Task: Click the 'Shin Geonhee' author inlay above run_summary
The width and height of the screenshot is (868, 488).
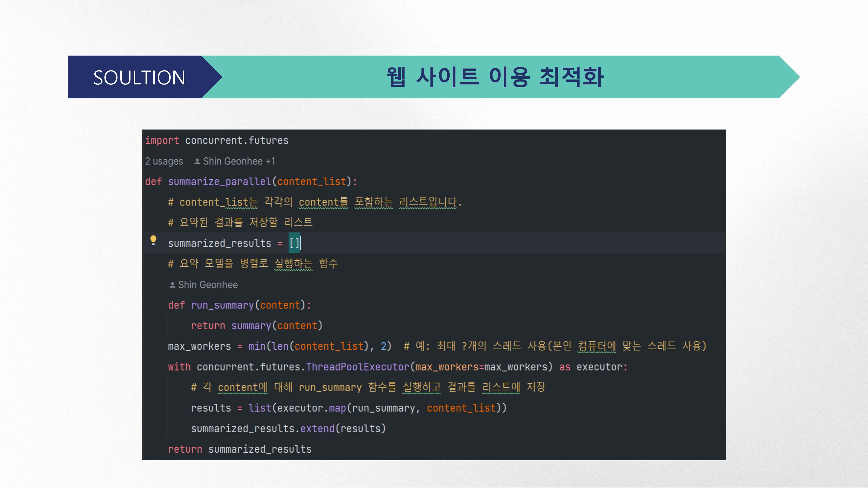Action: pyautogui.click(x=207, y=285)
